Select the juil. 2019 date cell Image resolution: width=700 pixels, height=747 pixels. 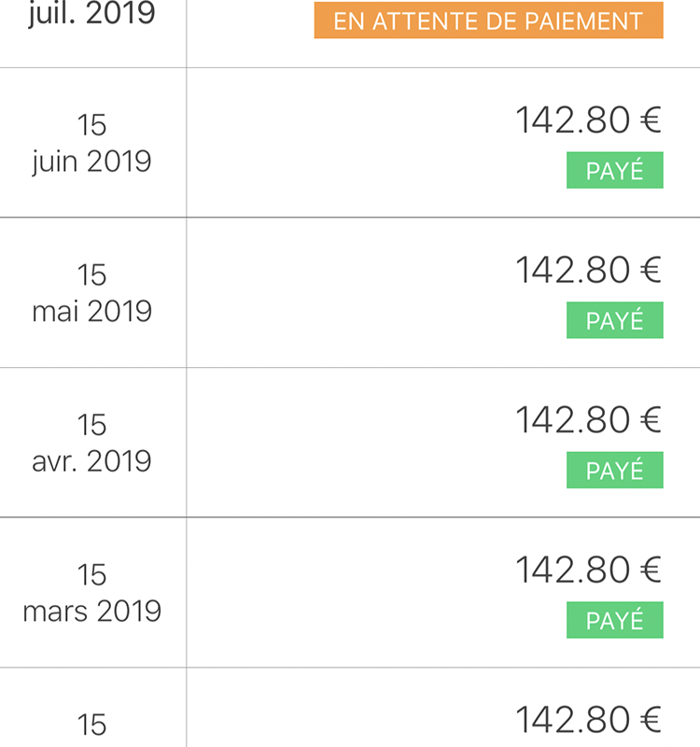tap(91, 13)
